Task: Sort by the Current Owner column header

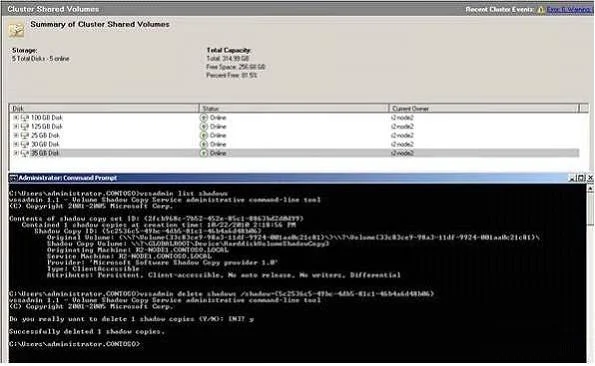Action: pyautogui.click(x=484, y=108)
